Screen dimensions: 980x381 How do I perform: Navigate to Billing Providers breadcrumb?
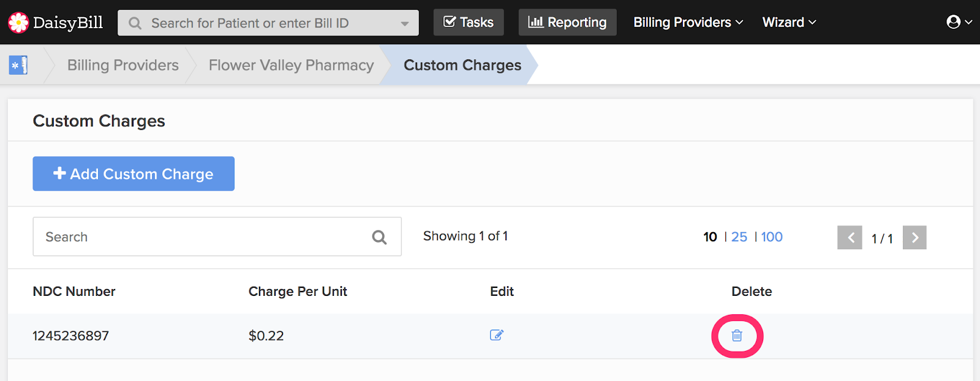(x=123, y=65)
